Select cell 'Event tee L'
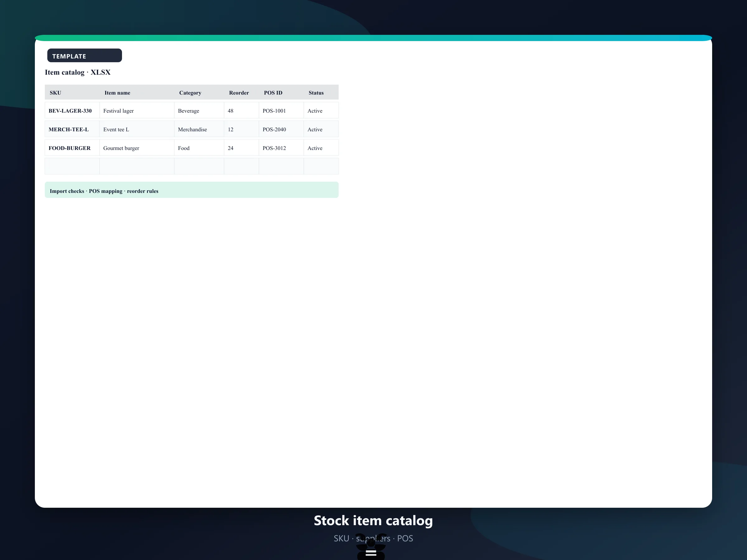The width and height of the screenshot is (747, 560). click(x=137, y=129)
